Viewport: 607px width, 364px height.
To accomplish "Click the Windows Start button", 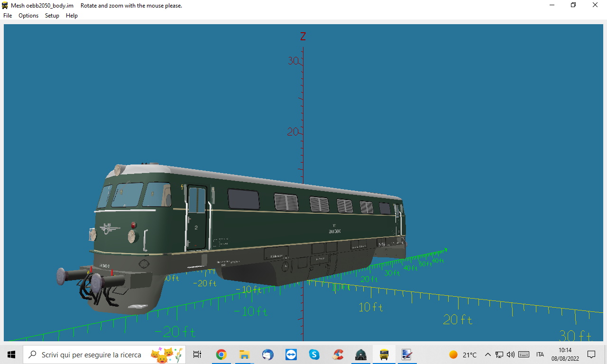I will 11,355.
